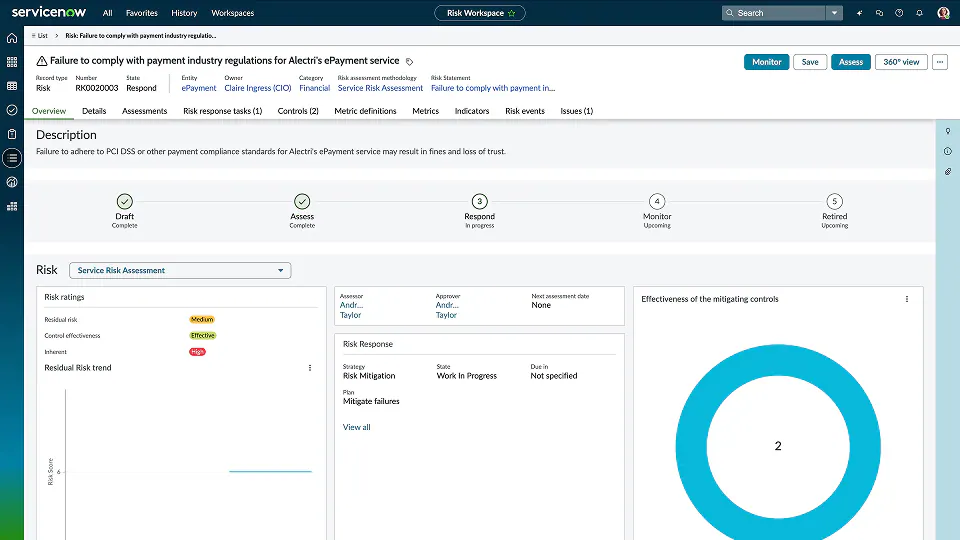Open the Risk Statement link

493,88
